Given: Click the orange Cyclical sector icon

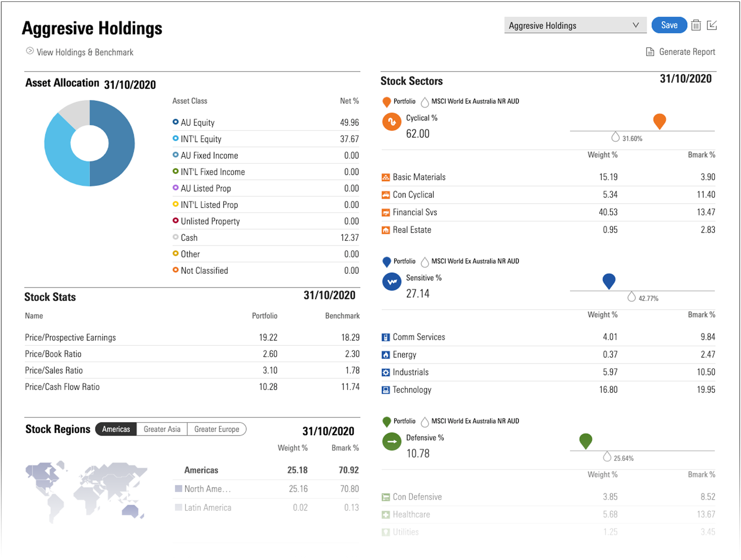Looking at the screenshot, I should click(x=392, y=122).
